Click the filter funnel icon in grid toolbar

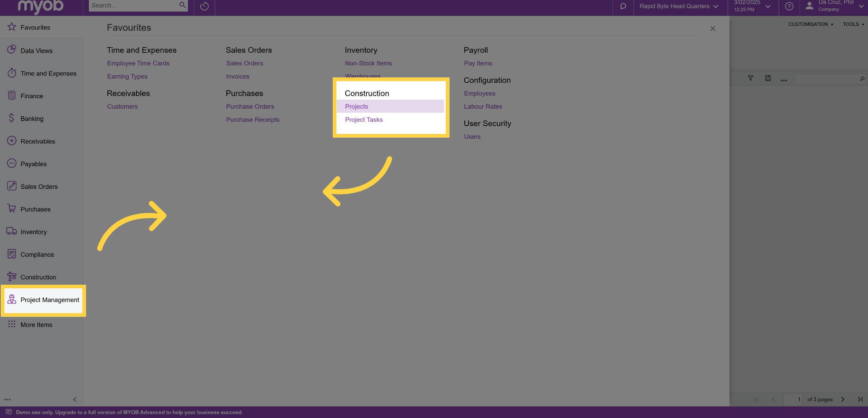750,78
